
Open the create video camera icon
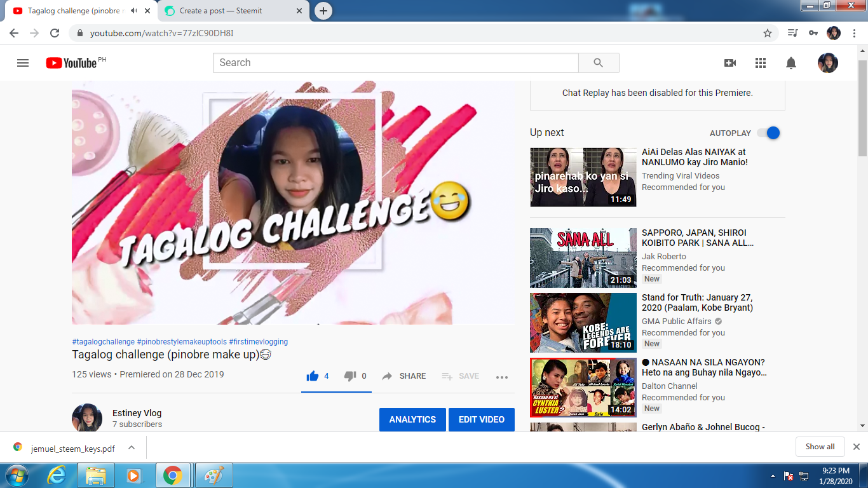tap(730, 62)
